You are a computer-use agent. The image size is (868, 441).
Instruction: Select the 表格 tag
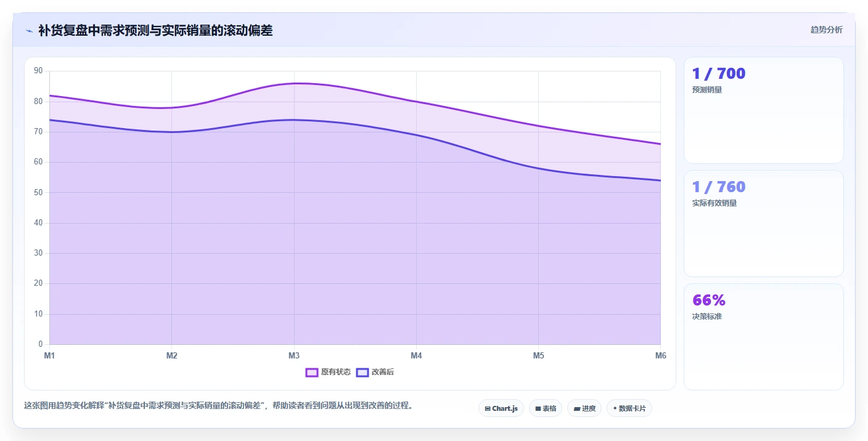pyautogui.click(x=546, y=408)
